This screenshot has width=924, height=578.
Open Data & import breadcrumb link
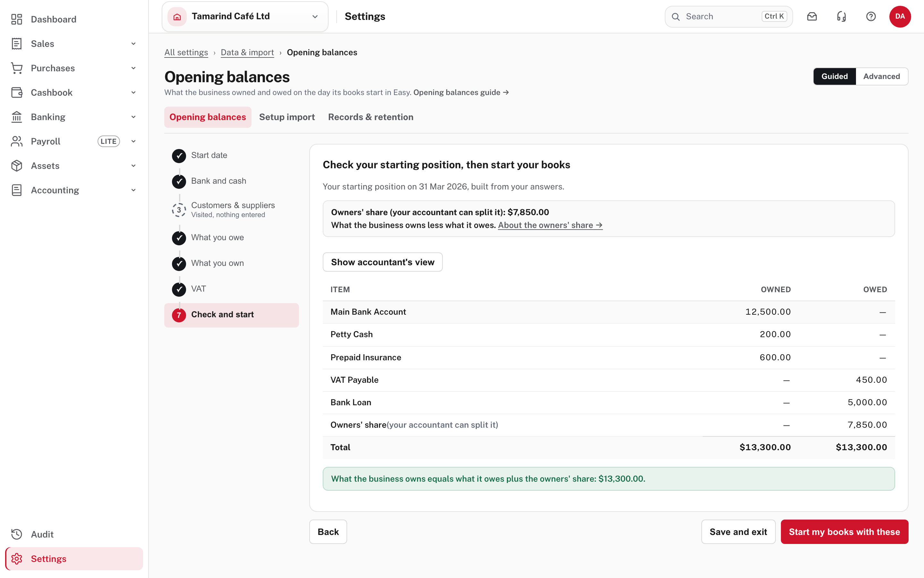247,52
